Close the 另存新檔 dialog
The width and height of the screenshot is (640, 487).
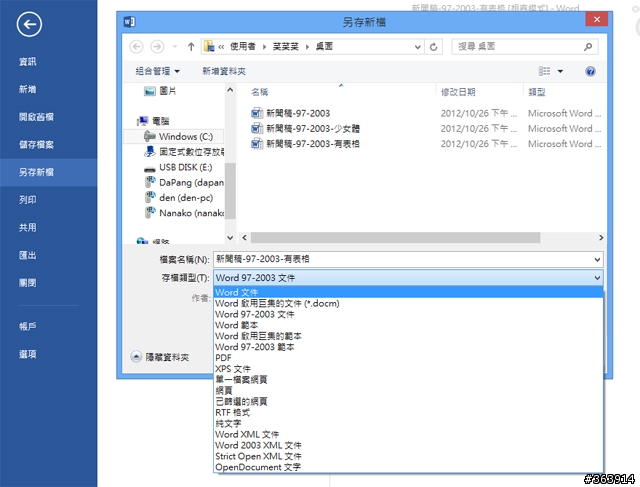597,19
